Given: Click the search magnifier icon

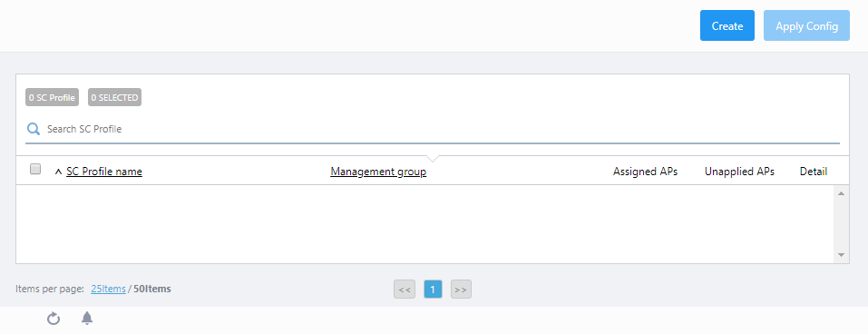Looking at the screenshot, I should [34, 129].
